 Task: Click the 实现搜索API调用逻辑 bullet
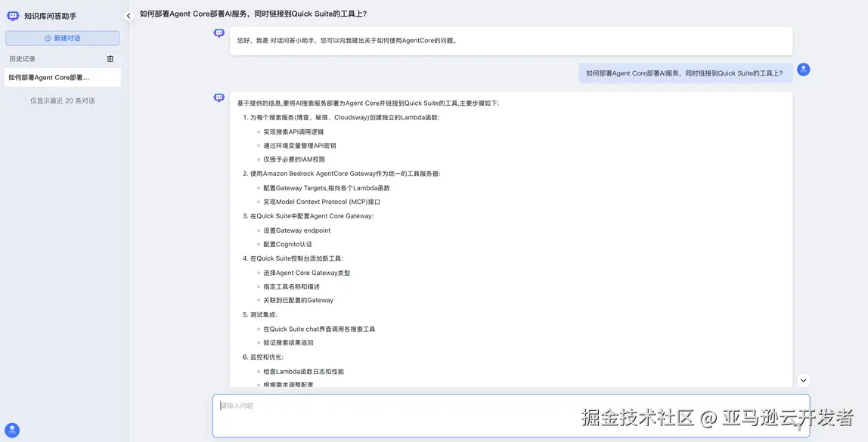293,131
